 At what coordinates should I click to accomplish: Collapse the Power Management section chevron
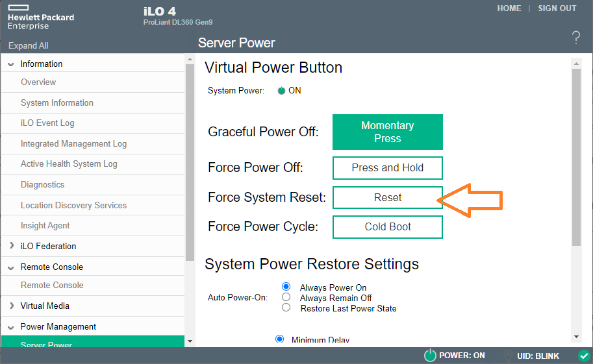(11, 327)
